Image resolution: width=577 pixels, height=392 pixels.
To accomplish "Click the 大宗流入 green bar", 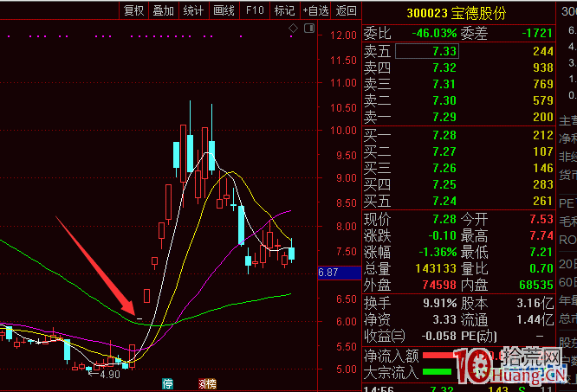I will tap(438, 372).
